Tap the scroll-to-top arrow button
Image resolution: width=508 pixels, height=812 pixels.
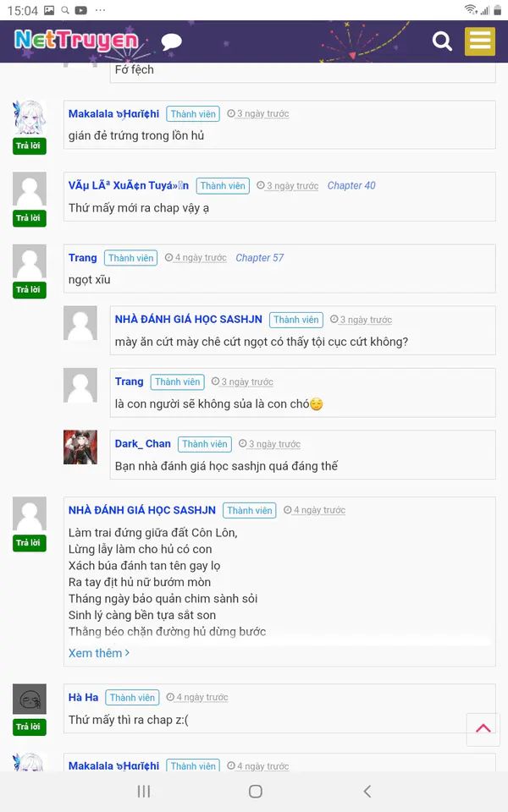[483, 729]
